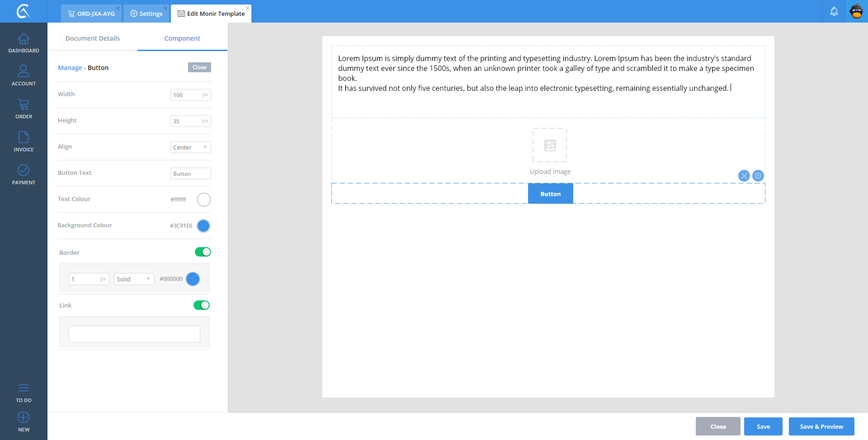Switch to the ORD-JXA-AYG tab
868x440 pixels.
pyautogui.click(x=92, y=14)
